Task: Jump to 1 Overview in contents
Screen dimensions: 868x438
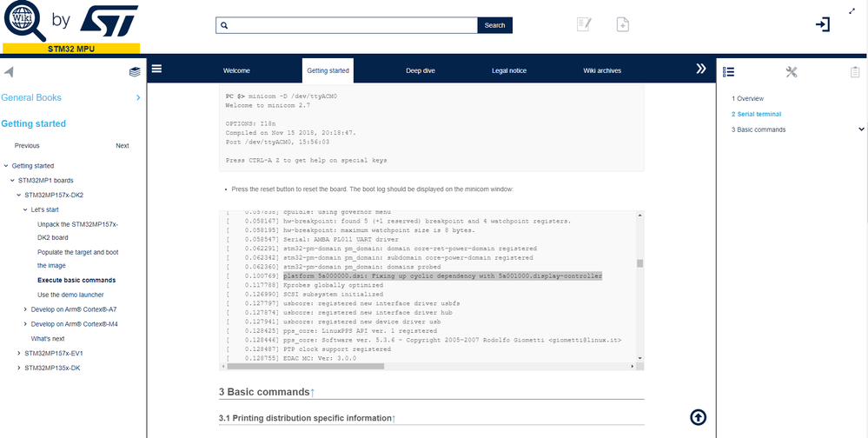Action: 747,98
